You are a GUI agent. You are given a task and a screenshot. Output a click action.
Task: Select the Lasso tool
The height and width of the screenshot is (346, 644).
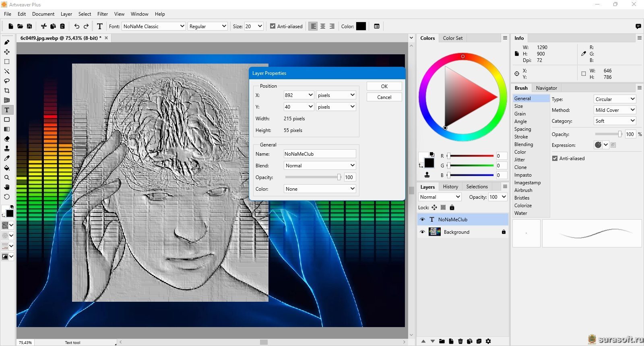pos(7,81)
